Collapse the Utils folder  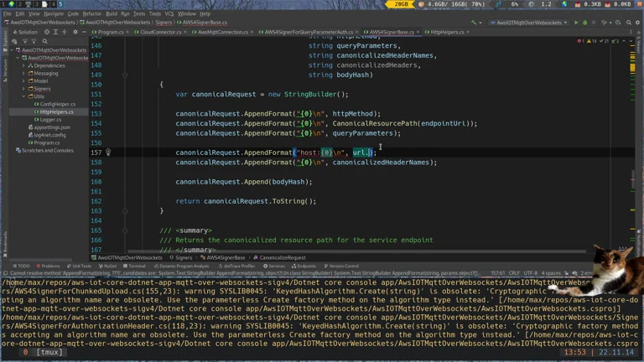[x=23, y=96]
